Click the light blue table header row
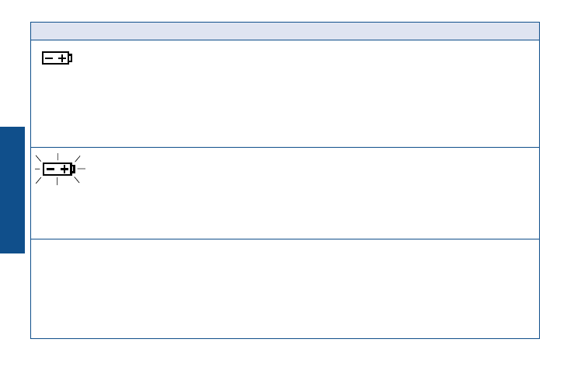Viewport: 588px width, 381px height. [x=285, y=31]
